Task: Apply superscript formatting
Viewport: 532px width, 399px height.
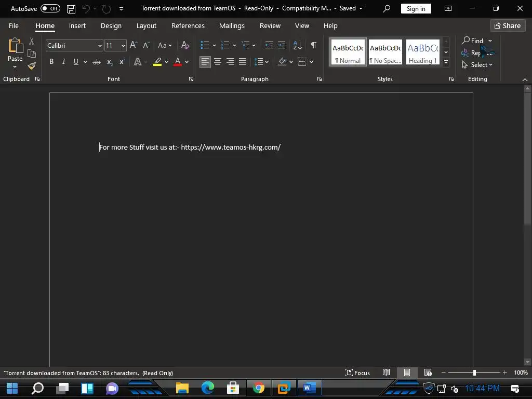Action: click(122, 61)
